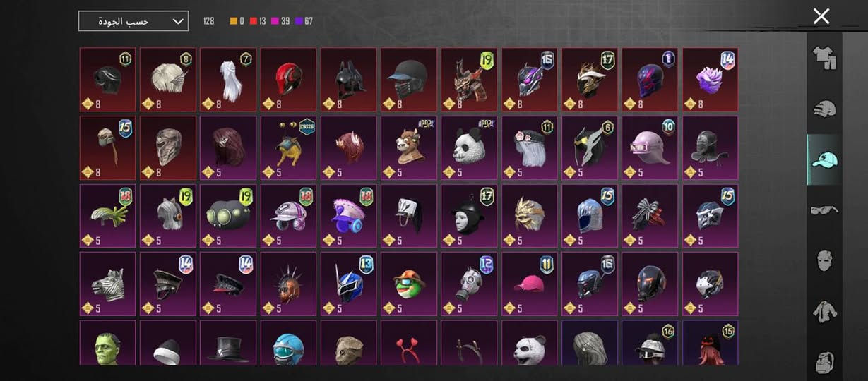Filter by purple rarity count 67
The image size is (868, 381).
click(304, 21)
